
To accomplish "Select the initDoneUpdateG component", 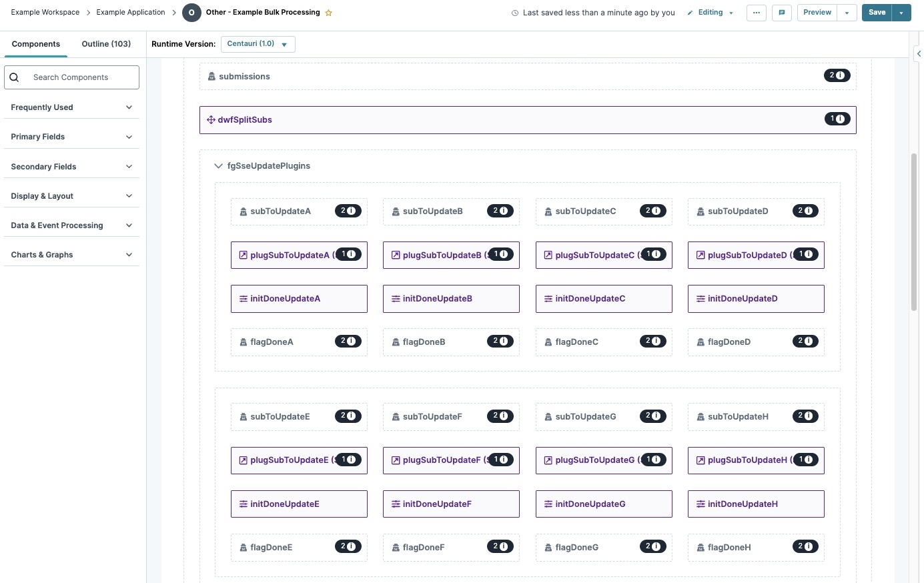I will [x=604, y=504].
